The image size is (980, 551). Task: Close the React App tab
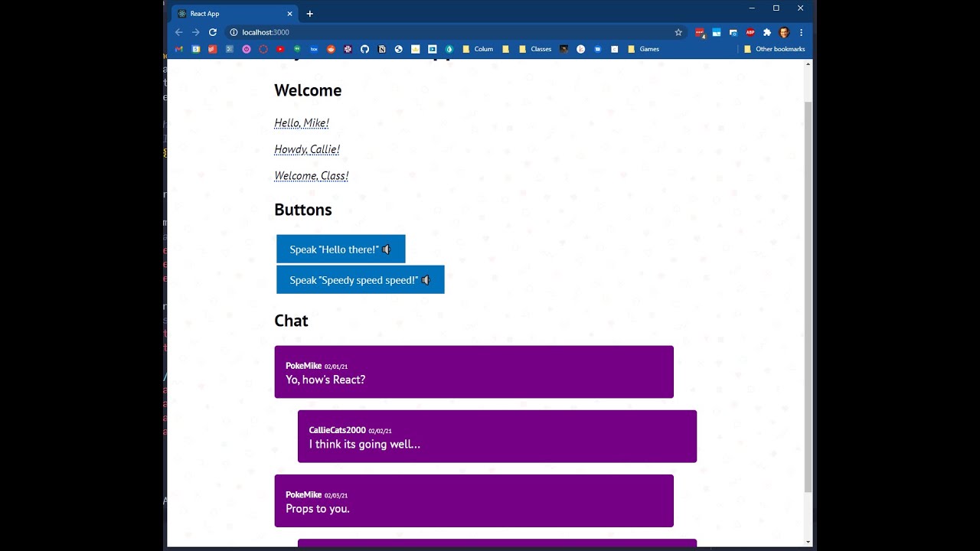[289, 14]
